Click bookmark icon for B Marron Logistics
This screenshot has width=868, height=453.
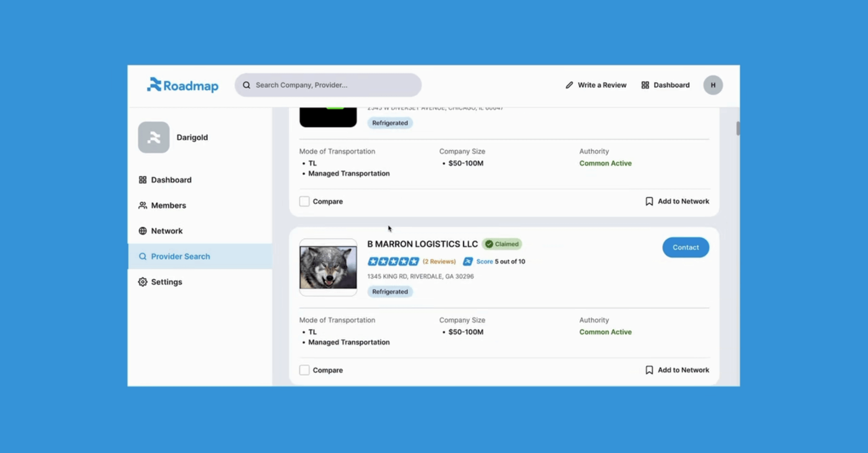(649, 370)
